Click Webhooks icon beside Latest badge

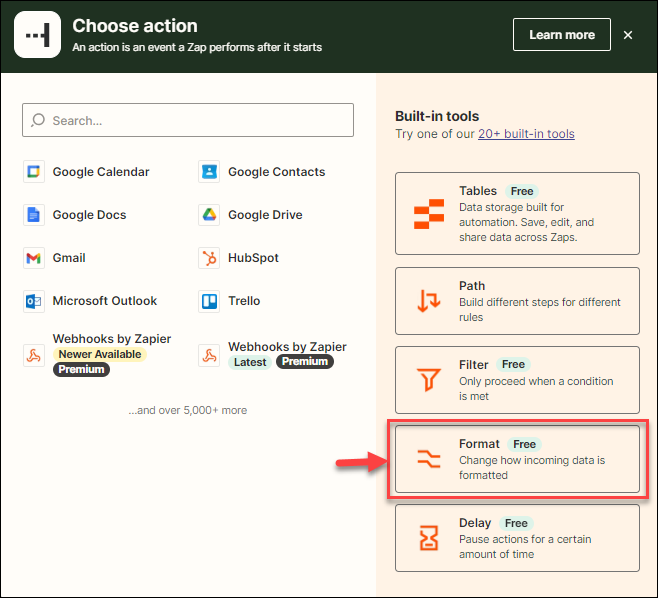209,356
